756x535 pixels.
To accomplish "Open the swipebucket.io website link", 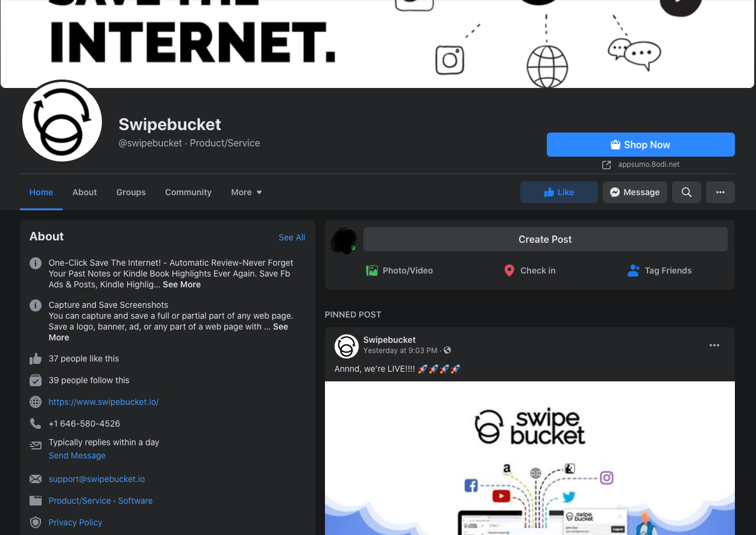I will click(x=104, y=402).
